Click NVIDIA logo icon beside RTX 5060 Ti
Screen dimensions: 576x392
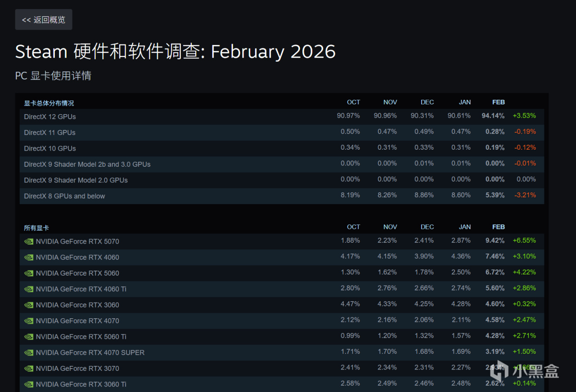pos(29,337)
